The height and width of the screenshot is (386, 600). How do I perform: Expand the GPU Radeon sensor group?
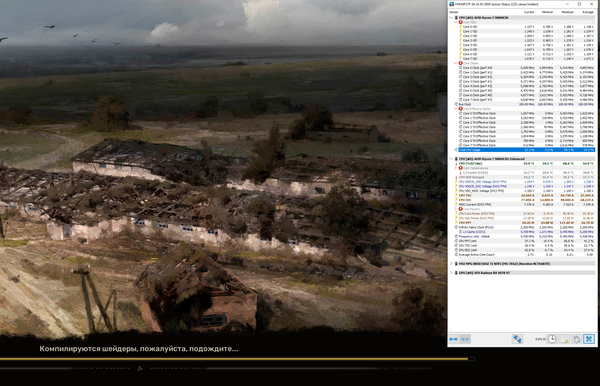451,273
